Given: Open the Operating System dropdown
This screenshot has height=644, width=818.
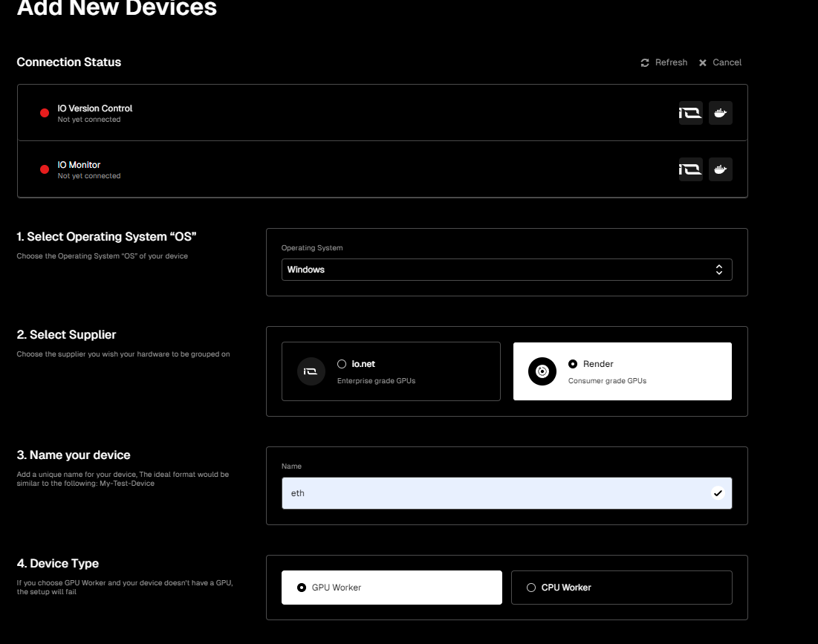Looking at the screenshot, I should pos(506,270).
